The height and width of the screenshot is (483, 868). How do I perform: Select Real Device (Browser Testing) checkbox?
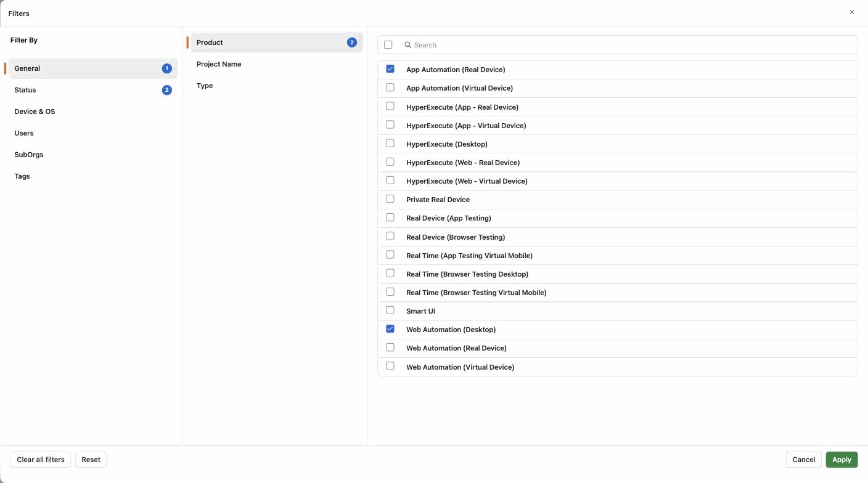390,236
